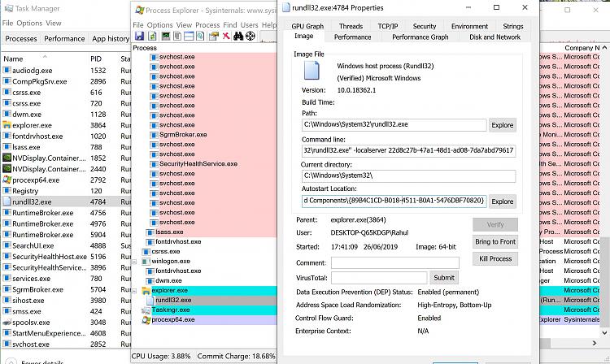Open the Properties toolbar icon in Process Explorer

click(x=214, y=36)
